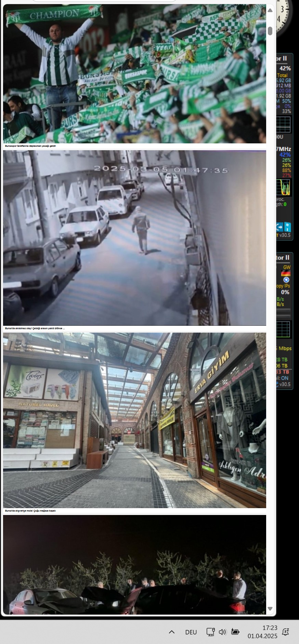Switch the DEU keyboard language indicator
Screen dimensions: 299x644
191,632
